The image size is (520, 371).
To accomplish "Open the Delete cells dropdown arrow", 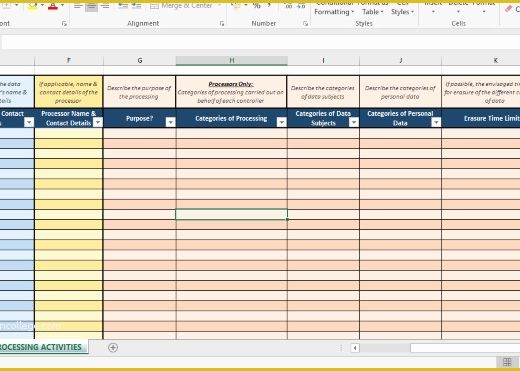I will (458, 12).
